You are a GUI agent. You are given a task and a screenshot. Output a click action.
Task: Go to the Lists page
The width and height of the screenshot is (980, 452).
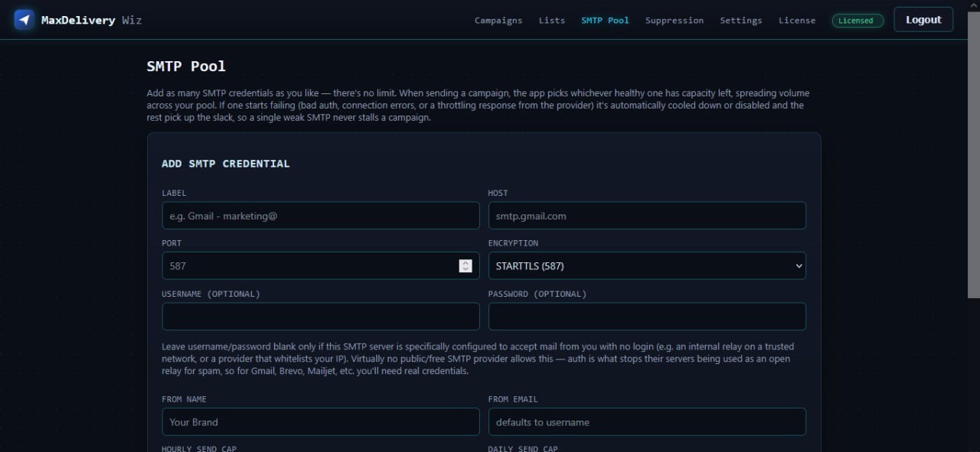click(x=551, y=21)
